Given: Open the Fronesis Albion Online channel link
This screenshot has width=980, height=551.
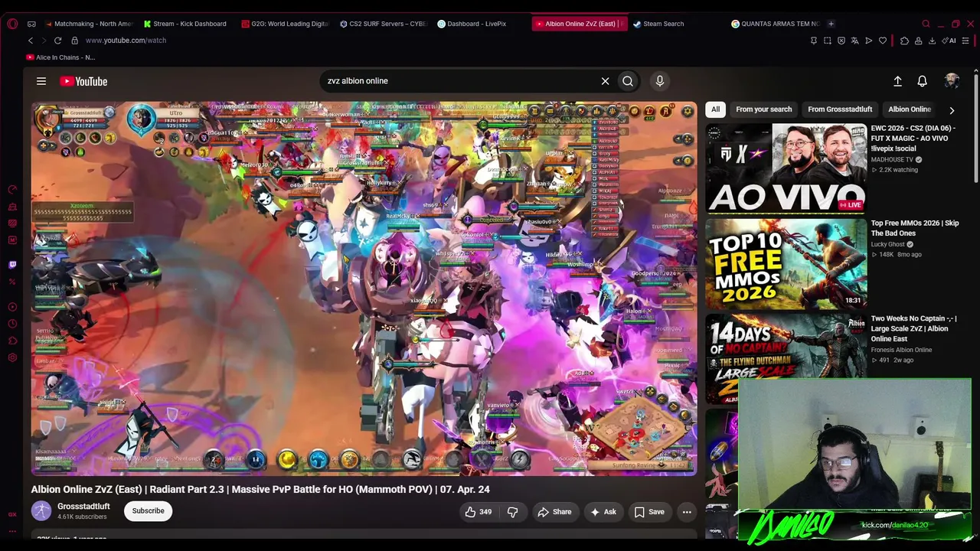Looking at the screenshot, I should click(902, 350).
